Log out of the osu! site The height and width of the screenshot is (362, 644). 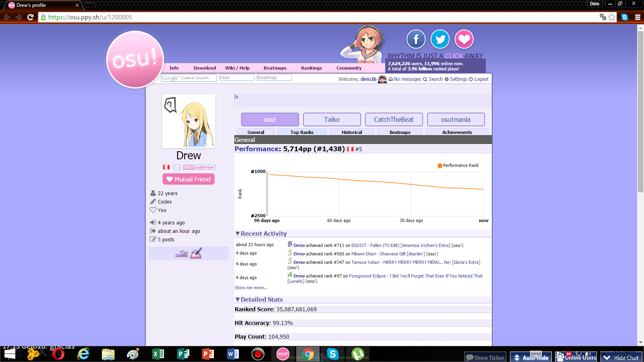pos(479,79)
